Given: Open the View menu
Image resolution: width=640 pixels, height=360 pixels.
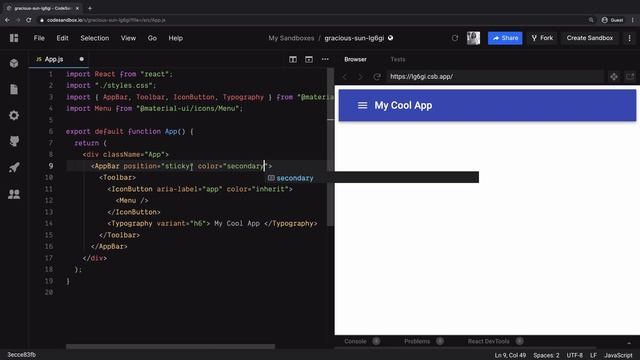Looking at the screenshot, I should [128, 38].
